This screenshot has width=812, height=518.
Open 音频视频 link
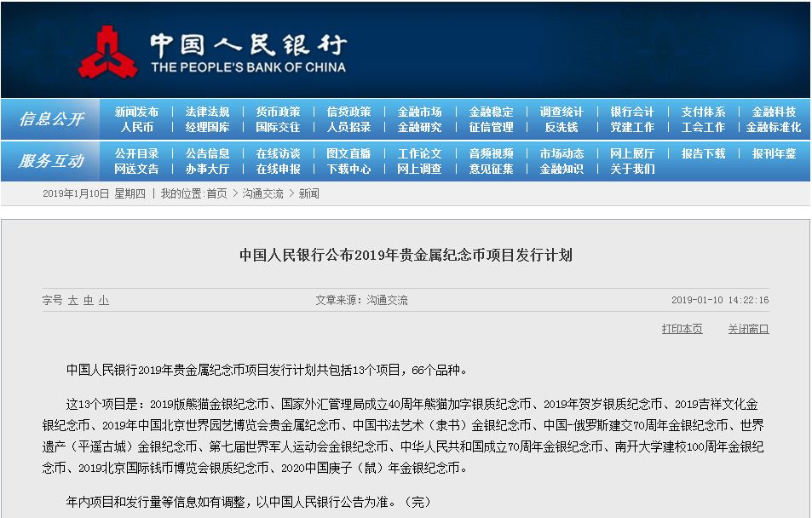pos(491,154)
